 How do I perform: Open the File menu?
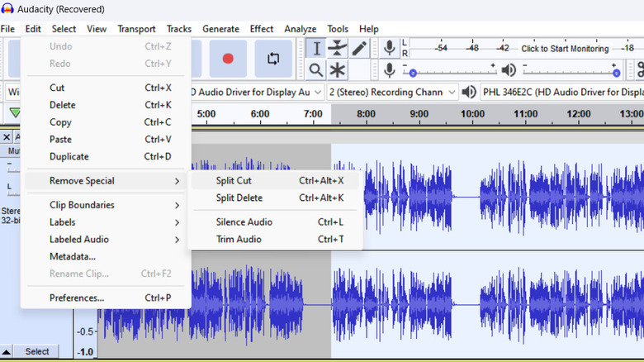coord(7,29)
